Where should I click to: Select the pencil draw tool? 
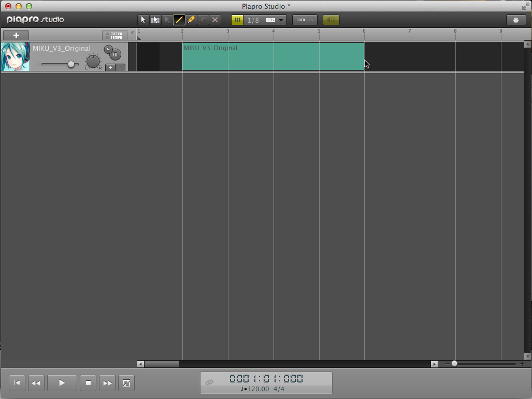[179, 20]
